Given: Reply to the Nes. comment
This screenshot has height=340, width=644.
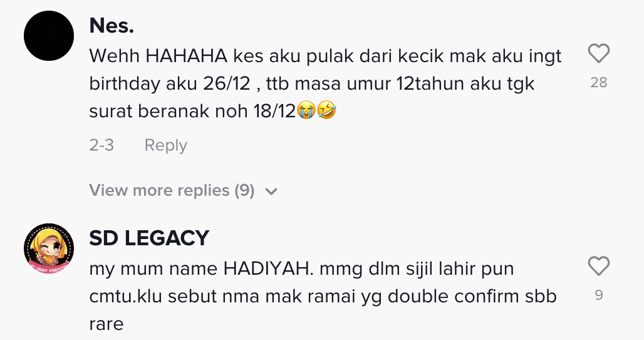Looking at the screenshot, I should (166, 145).
